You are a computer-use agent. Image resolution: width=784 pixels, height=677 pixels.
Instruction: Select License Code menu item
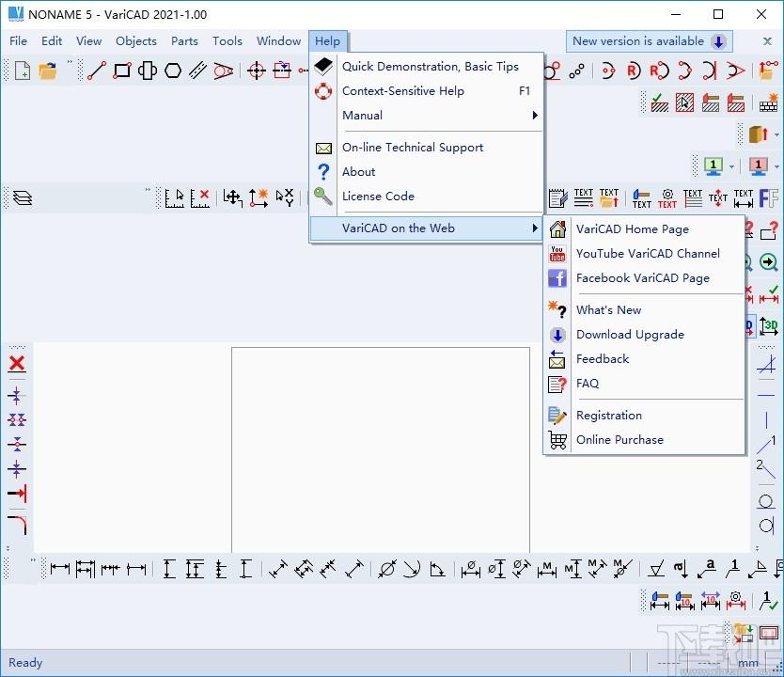(x=427, y=197)
